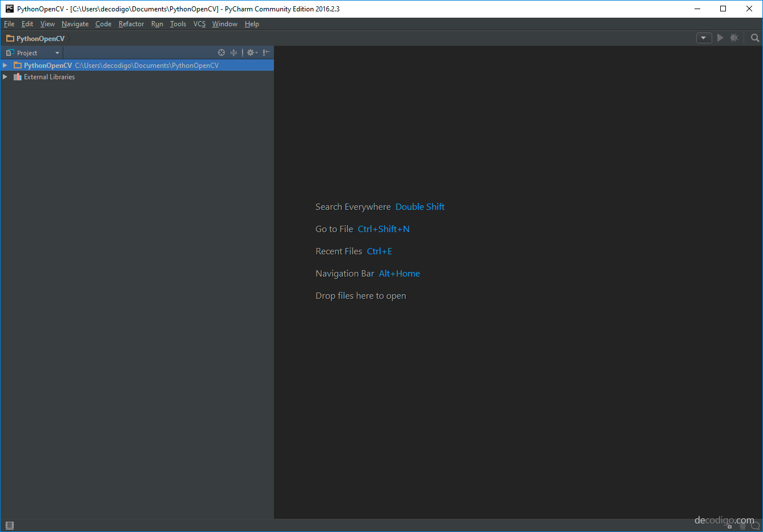Toggle tool window bars via bottom-left icon

pyautogui.click(x=9, y=525)
